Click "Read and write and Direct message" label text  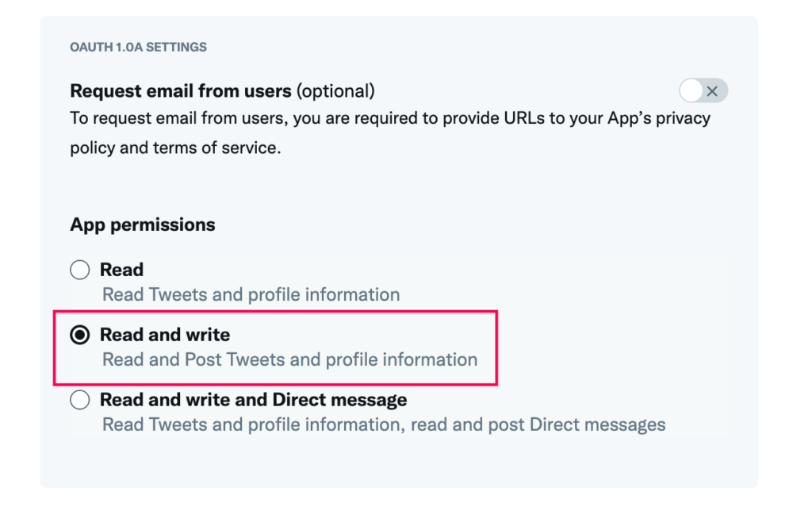point(253,400)
